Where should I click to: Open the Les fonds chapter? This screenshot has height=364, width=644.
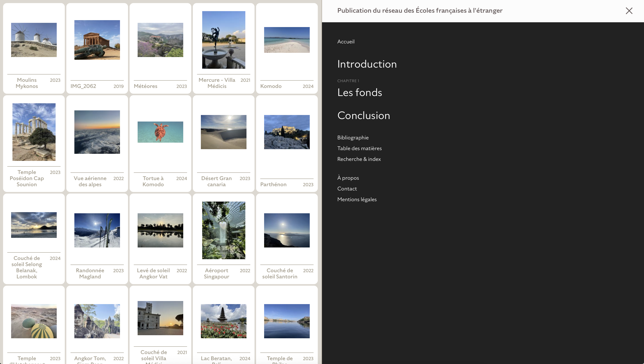click(360, 92)
